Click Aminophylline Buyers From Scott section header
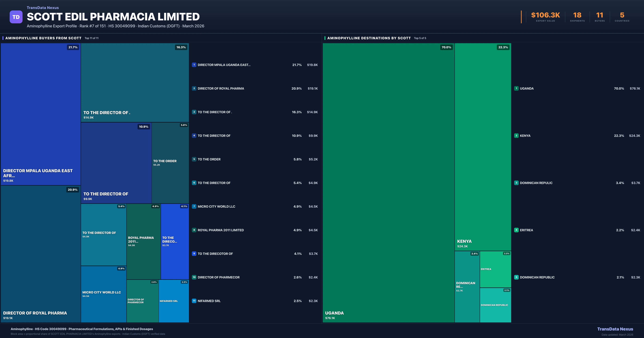644x338 pixels. point(43,38)
